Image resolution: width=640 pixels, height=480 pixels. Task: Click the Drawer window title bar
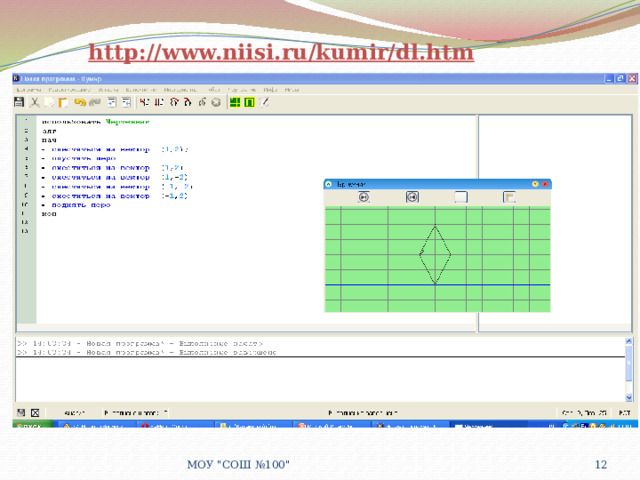tap(438, 184)
